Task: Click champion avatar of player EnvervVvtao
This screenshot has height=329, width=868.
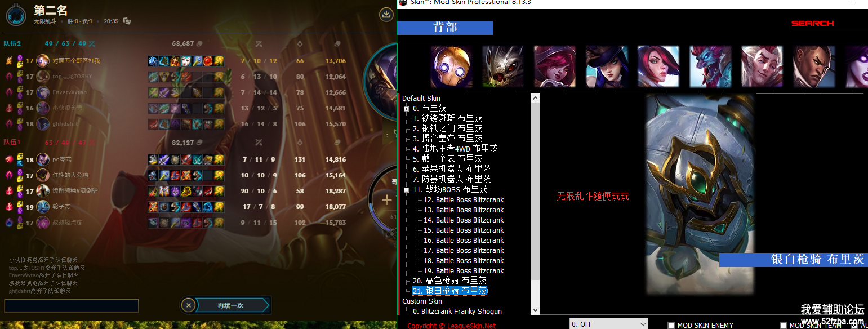Action: (43, 92)
